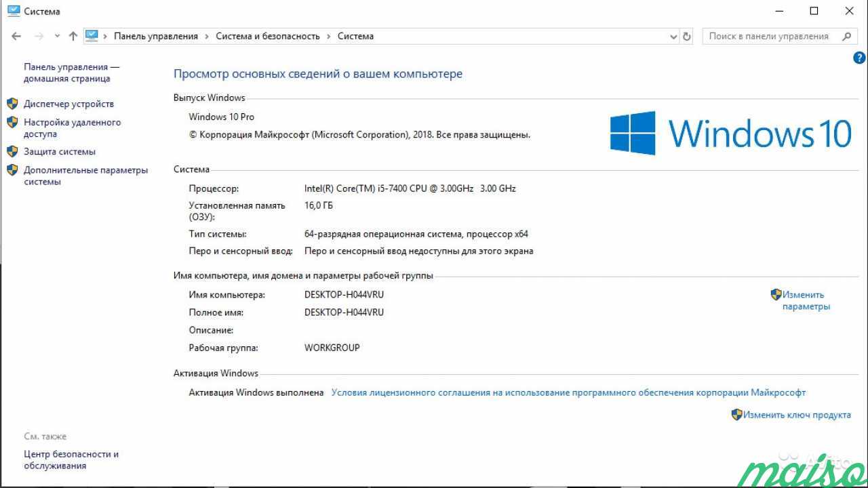Open the Microsoft license agreement terms link
The image size is (868, 488).
tap(568, 392)
